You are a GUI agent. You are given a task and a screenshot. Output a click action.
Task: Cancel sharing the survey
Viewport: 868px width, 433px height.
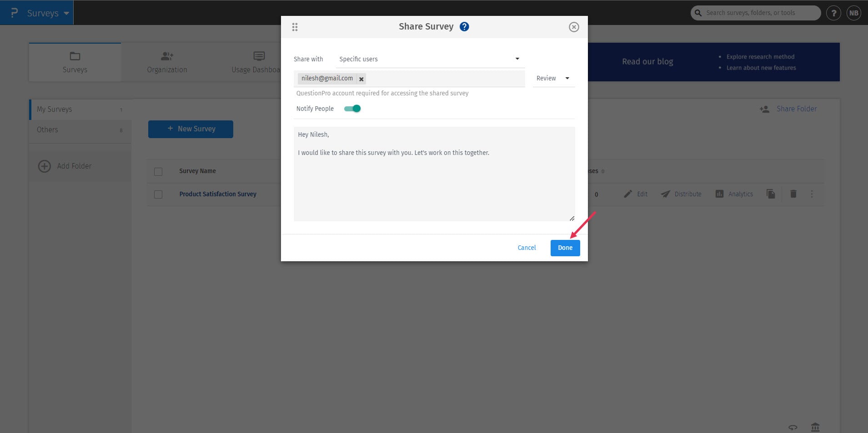(526, 248)
